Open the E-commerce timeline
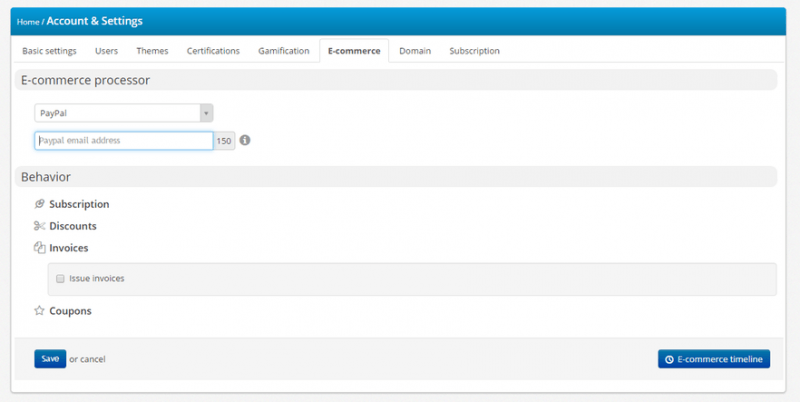The width and height of the screenshot is (800, 402). (x=714, y=359)
